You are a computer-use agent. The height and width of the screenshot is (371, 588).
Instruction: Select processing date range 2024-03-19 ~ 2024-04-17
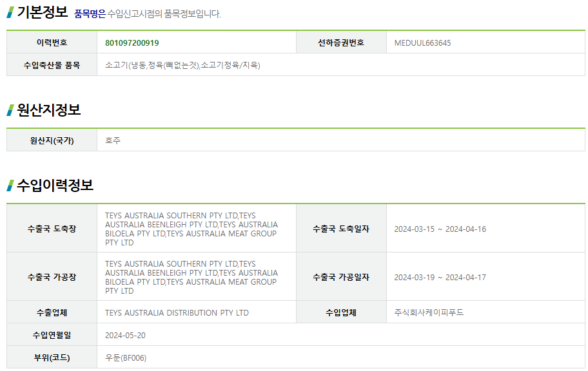click(440, 278)
